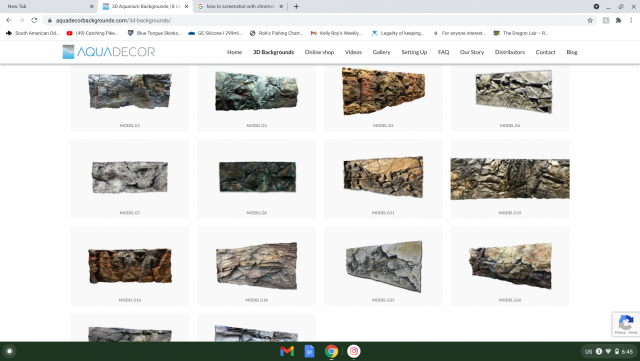Open the Legality of keeping bookmark
Screen dimensions: 640x361
pyautogui.click(x=398, y=33)
